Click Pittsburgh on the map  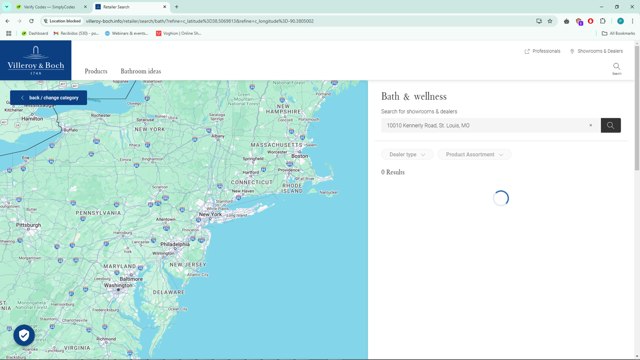coord(28,225)
